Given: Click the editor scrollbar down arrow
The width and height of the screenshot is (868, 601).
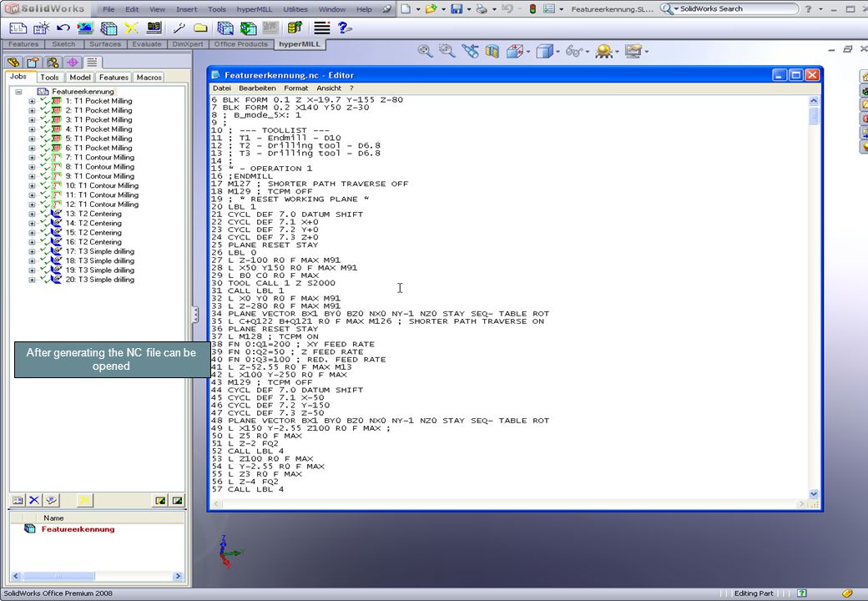Looking at the screenshot, I should pyautogui.click(x=813, y=493).
